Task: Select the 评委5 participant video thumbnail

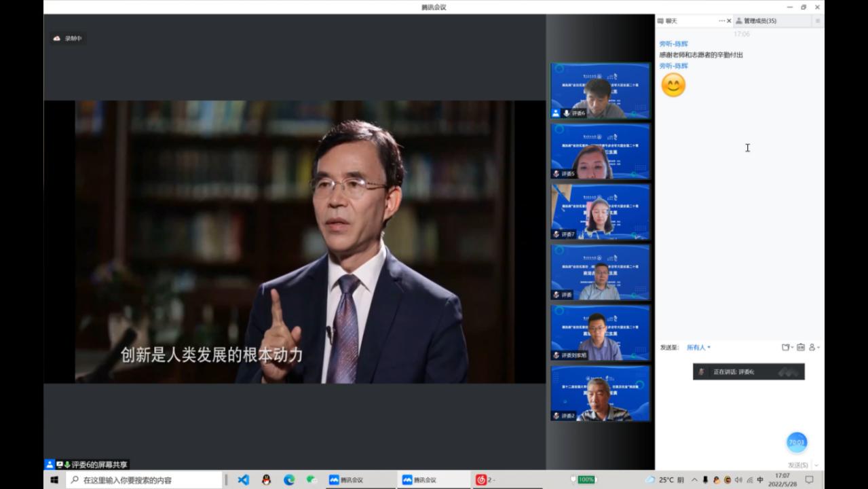Action: pos(600,151)
